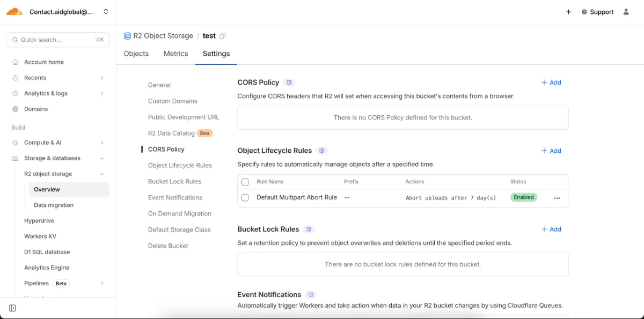Add a new CORS Policy
Screen dimensions: 644x319
click(x=551, y=83)
